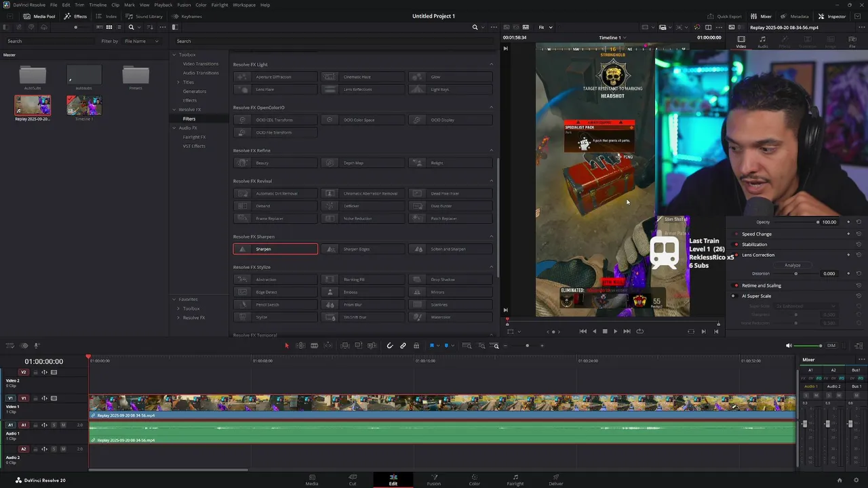868x488 pixels.
Task: Pick the Mirrors stylize effect
Action: tap(451, 292)
